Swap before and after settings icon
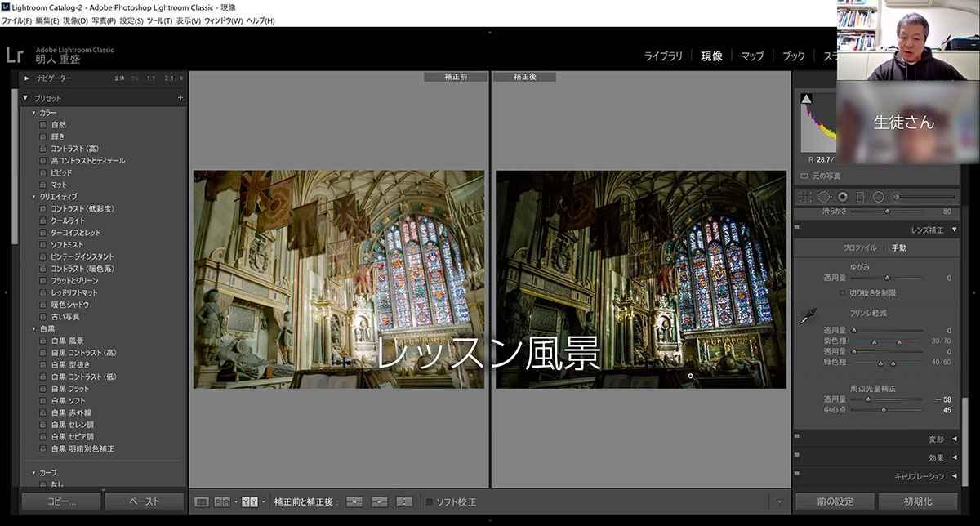This screenshot has width=980, height=526. click(404, 501)
